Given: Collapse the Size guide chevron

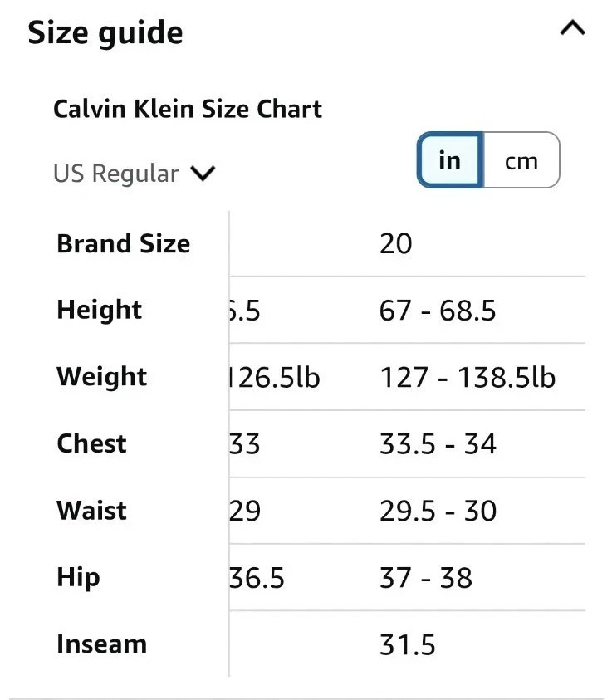Looking at the screenshot, I should coord(573,29).
